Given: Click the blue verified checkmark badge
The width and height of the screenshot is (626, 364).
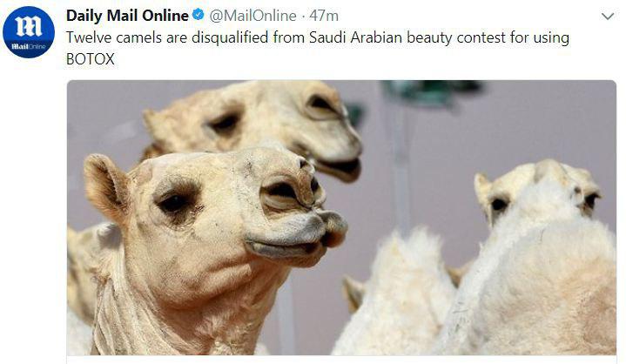Looking at the screenshot, I should [199, 16].
